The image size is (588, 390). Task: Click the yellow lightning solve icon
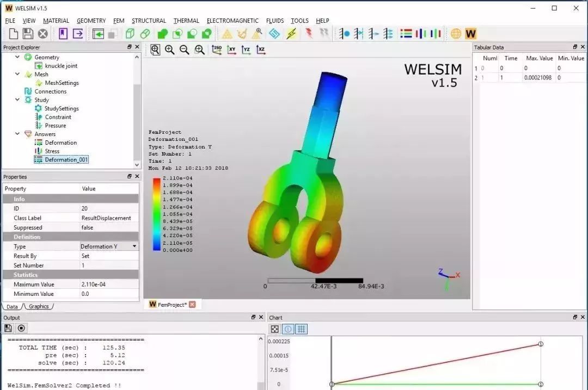[x=291, y=34]
